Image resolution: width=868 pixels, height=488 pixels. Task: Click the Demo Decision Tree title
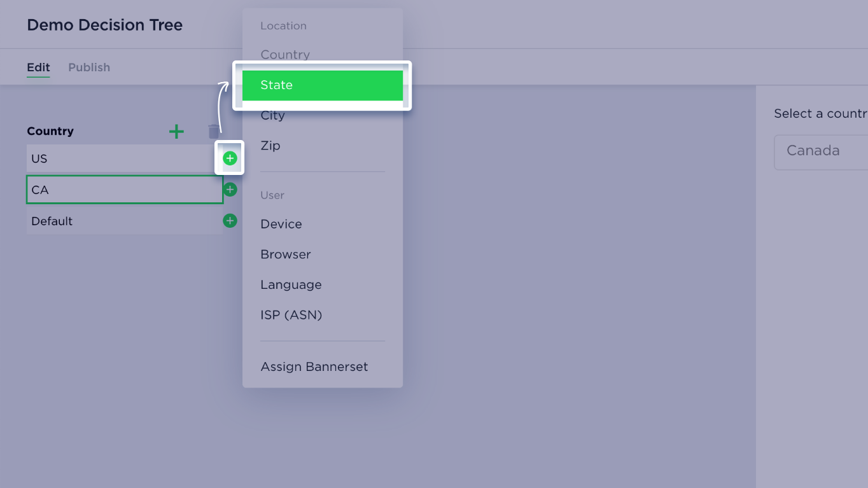tap(105, 25)
